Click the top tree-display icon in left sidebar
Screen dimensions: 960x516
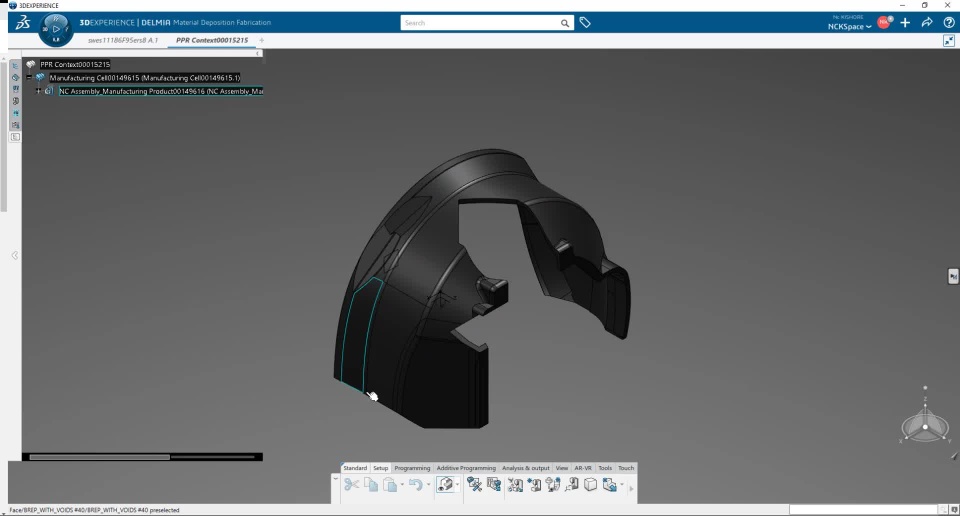click(15, 66)
